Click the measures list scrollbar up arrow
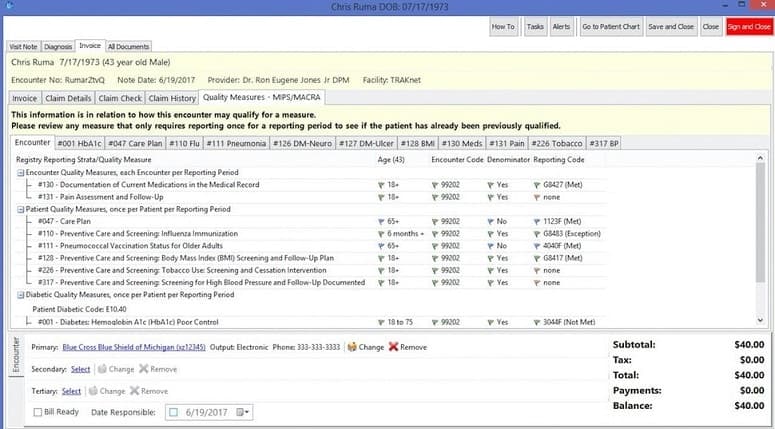This screenshot has height=429, width=775. tap(760, 158)
